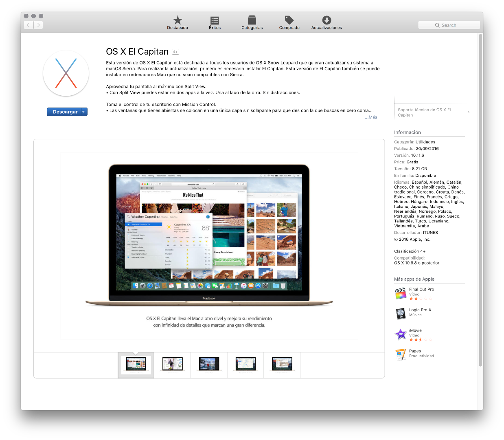The width and height of the screenshot is (504, 440).
Task: Click the Final Cut Pro star rating
Action: [x=421, y=299]
